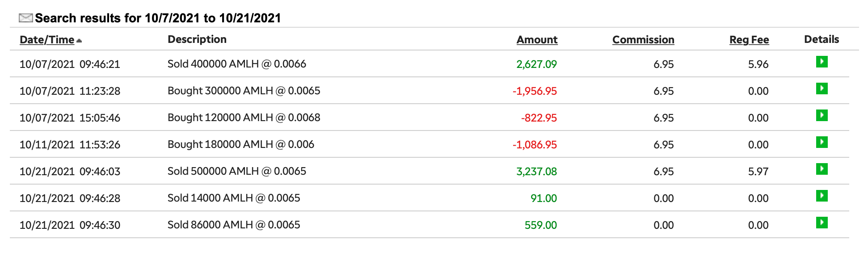Click the Details column header
Viewport: 868px width, 261px height.
[821, 39]
